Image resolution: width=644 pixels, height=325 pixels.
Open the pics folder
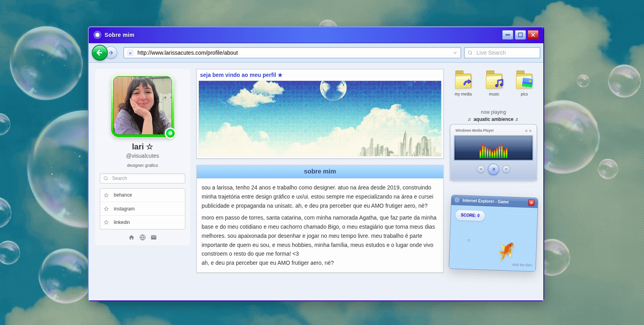(x=524, y=80)
